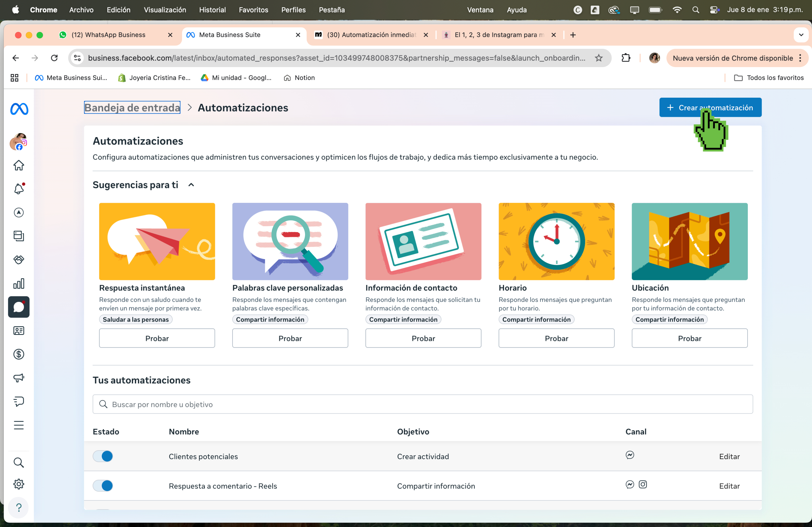Click the Buscar por nombre u objetivo field
Viewport: 812px width, 527px height.
click(423, 404)
